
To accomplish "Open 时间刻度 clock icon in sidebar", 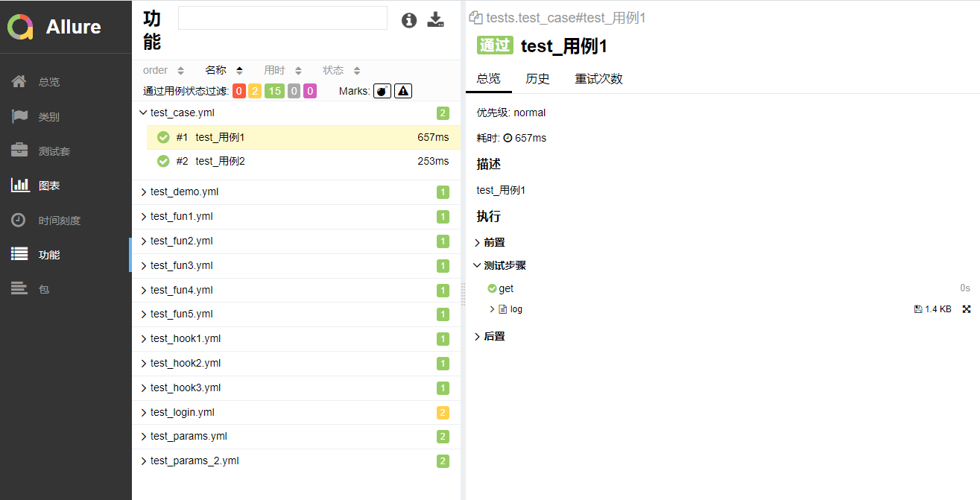I will pos(19,220).
